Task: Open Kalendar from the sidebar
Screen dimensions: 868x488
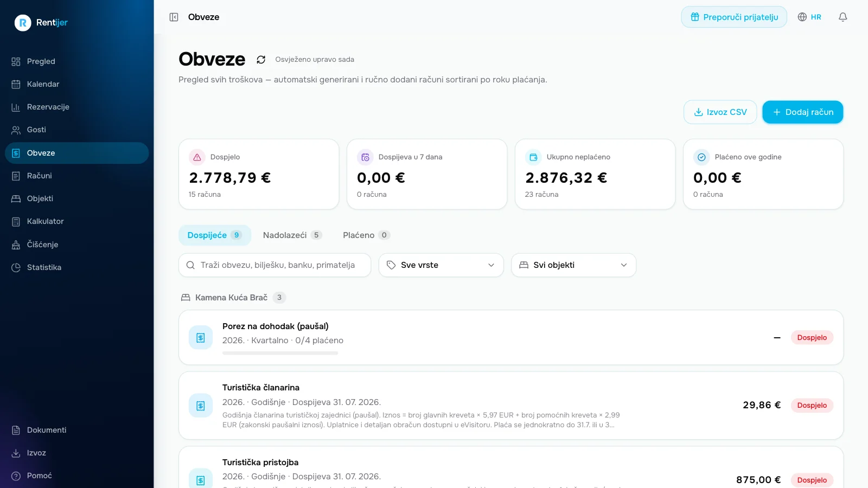Action: [x=76, y=84]
